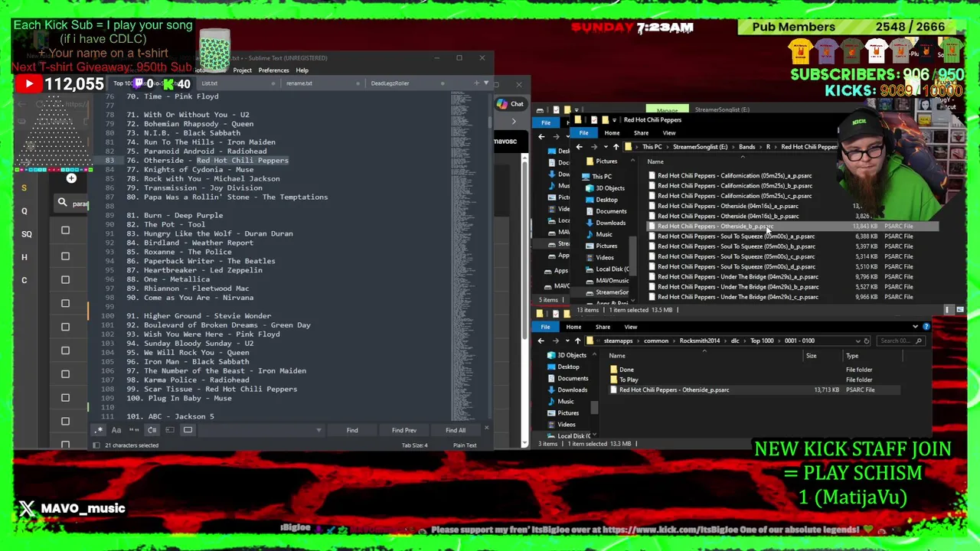Select Downloads in upper explorer navigation
This screenshot has width=980, height=551.
click(610, 223)
